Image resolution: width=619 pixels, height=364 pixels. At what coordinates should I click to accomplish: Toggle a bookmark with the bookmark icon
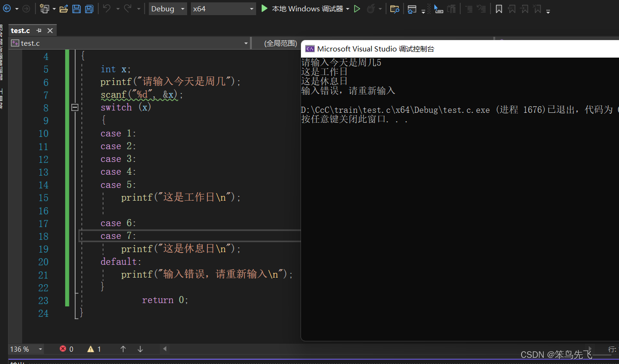(x=499, y=8)
